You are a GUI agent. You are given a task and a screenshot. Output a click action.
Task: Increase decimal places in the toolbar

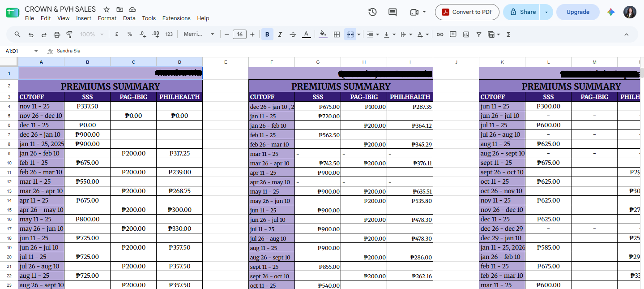(x=156, y=35)
